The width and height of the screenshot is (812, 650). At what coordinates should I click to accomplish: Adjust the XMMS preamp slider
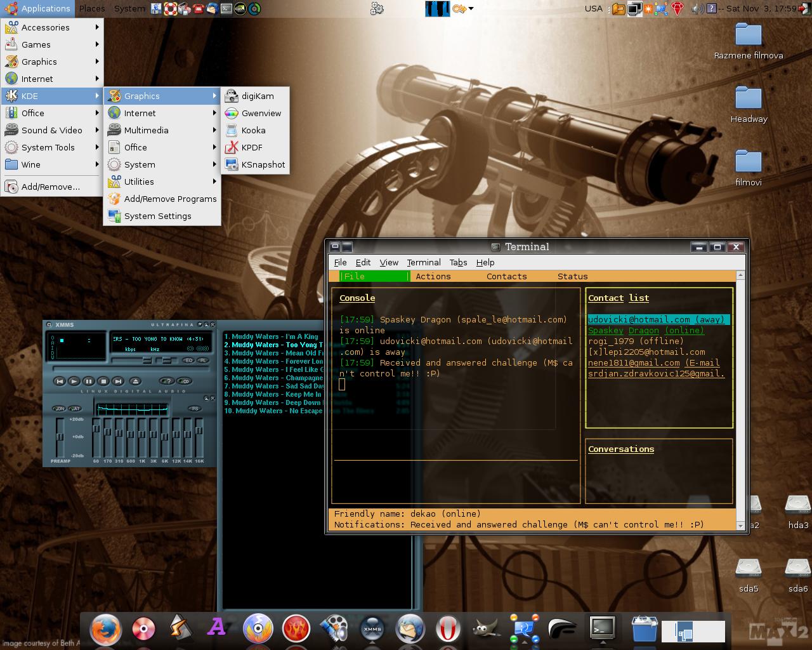coord(60,437)
